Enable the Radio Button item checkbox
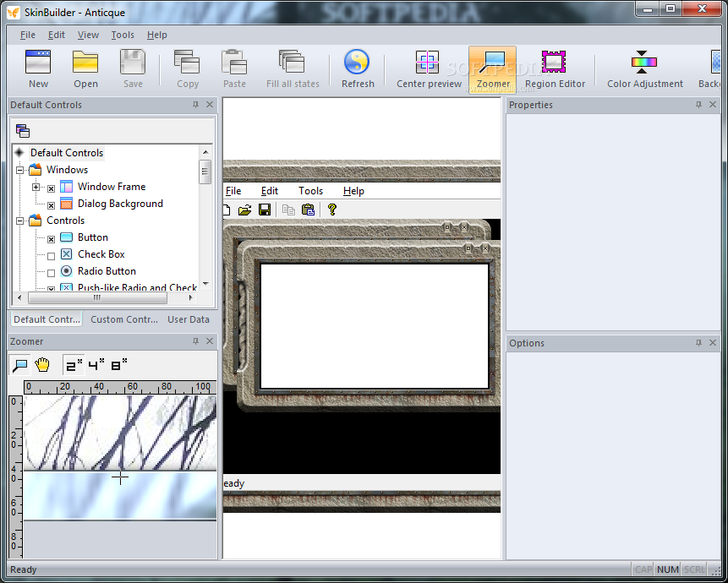This screenshot has height=583, width=728. (51, 273)
